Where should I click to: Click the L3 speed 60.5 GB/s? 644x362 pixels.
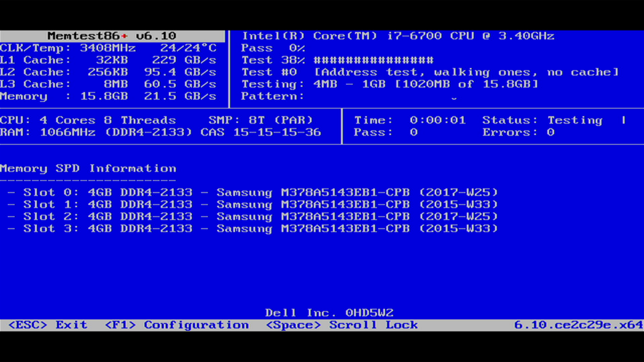[180, 84]
